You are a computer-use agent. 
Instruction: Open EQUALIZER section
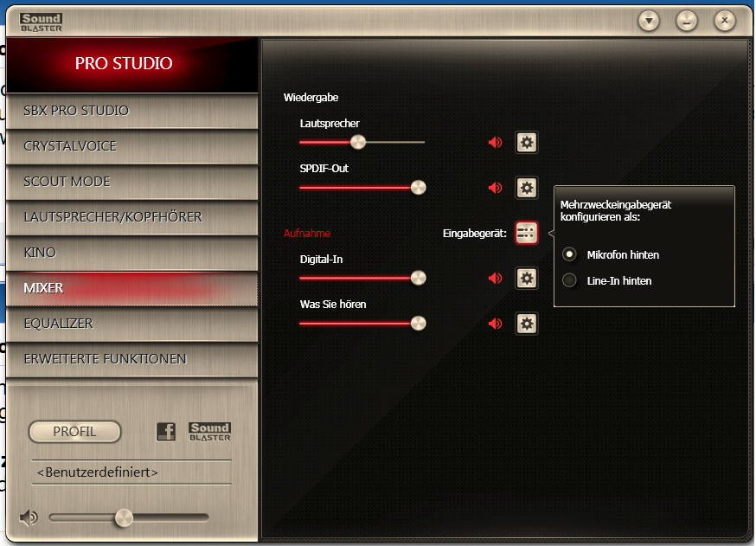(132, 324)
